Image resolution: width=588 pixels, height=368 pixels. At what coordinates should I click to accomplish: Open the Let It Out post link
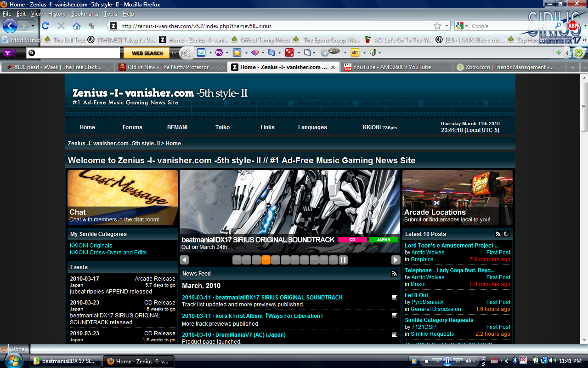coord(417,295)
